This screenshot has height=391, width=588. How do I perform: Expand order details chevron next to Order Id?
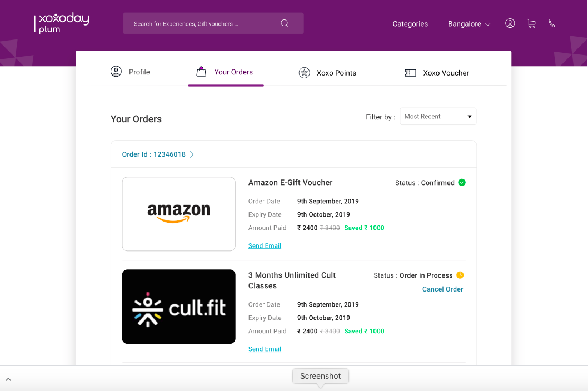[x=192, y=154]
